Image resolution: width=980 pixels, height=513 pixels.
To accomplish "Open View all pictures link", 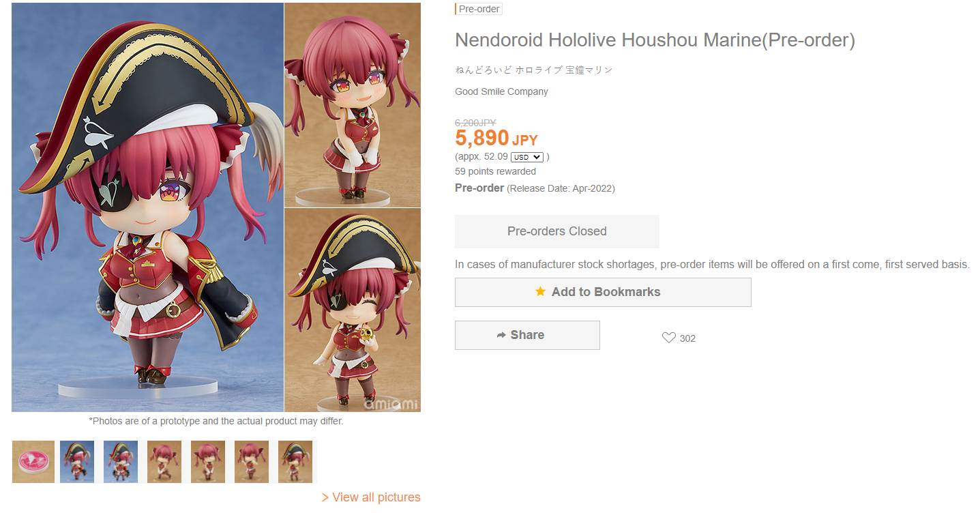I will point(371,497).
